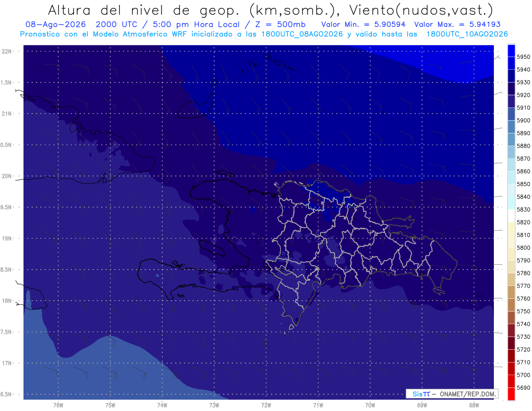
Task: Click the '5860' colorbar label
Action: click(x=524, y=171)
